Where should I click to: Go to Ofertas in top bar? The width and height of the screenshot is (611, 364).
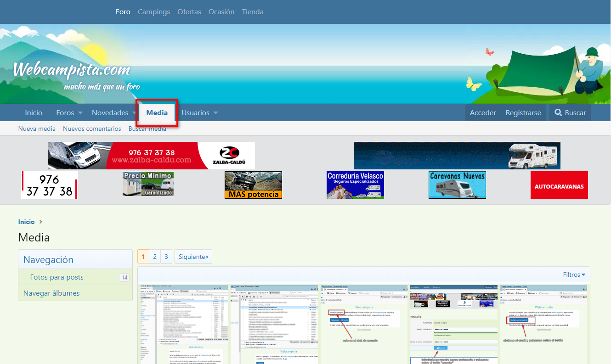[x=189, y=12]
